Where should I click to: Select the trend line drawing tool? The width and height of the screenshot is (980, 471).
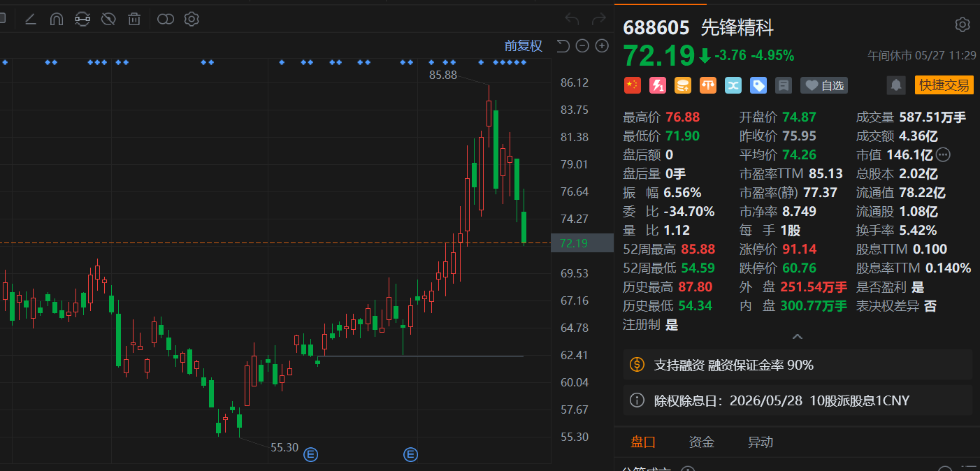click(31, 19)
